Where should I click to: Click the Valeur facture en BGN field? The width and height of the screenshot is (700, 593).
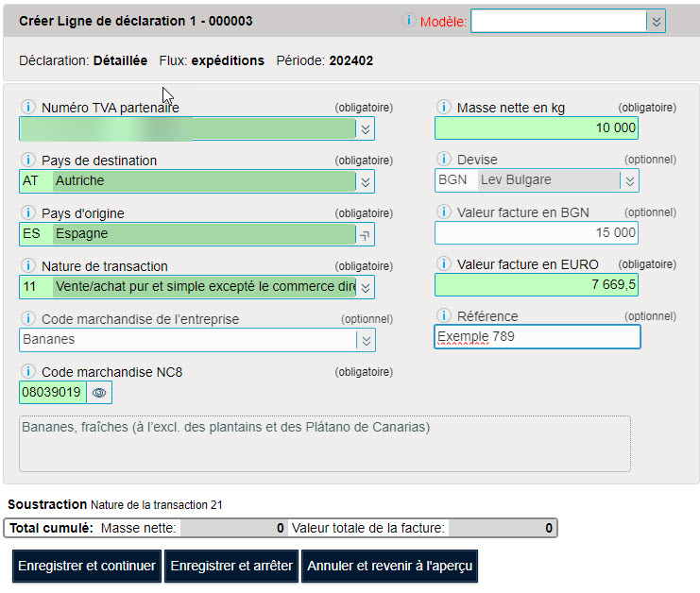coord(537,233)
